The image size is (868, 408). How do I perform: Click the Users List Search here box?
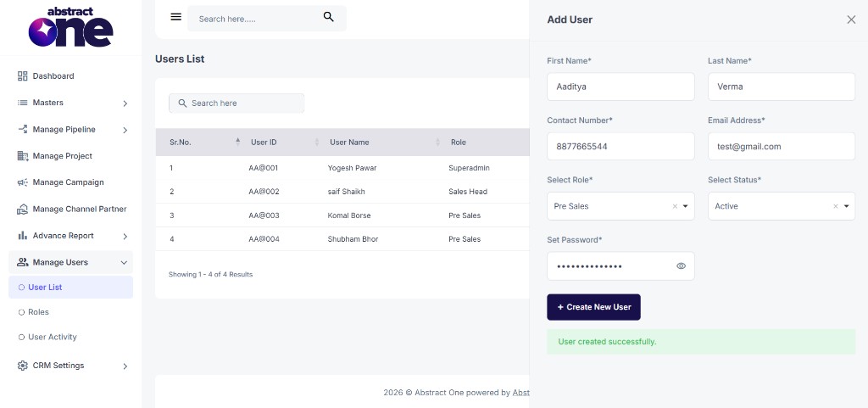click(236, 103)
